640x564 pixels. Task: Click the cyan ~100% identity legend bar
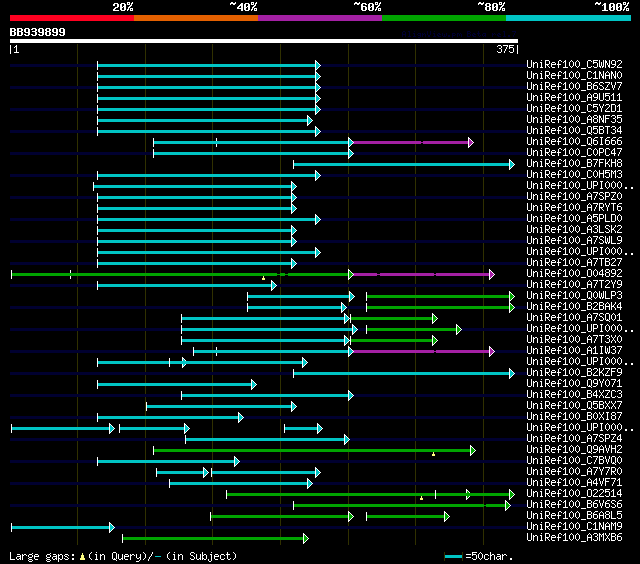[x=569, y=18]
